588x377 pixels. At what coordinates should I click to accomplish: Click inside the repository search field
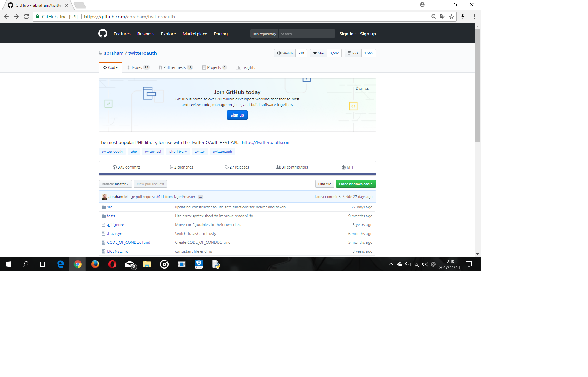pyautogui.click(x=306, y=34)
